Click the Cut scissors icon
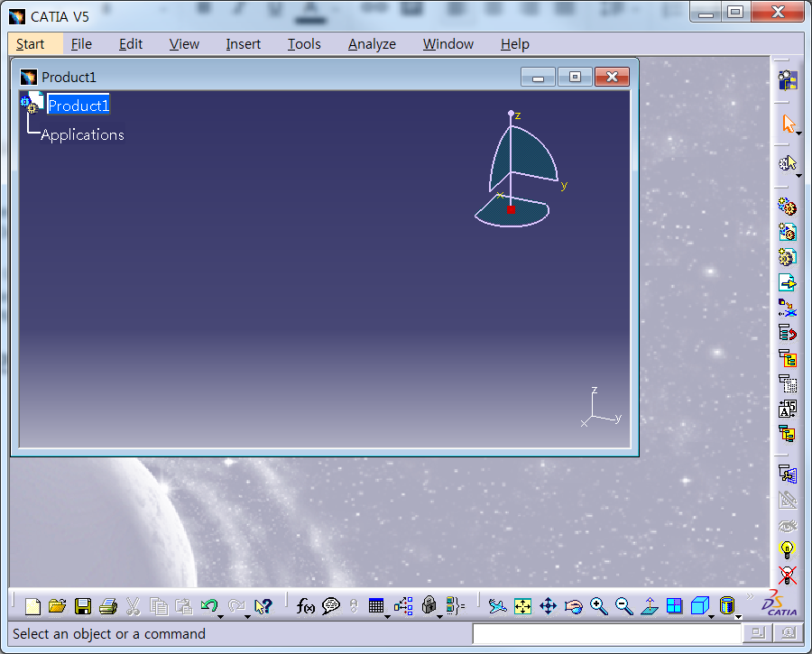 (x=134, y=606)
